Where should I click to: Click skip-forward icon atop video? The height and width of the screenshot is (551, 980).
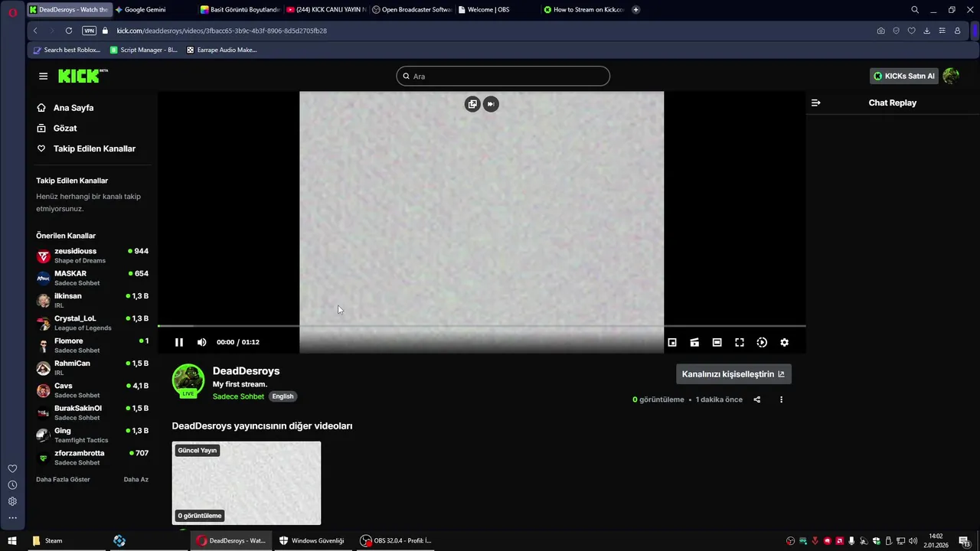pos(491,104)
